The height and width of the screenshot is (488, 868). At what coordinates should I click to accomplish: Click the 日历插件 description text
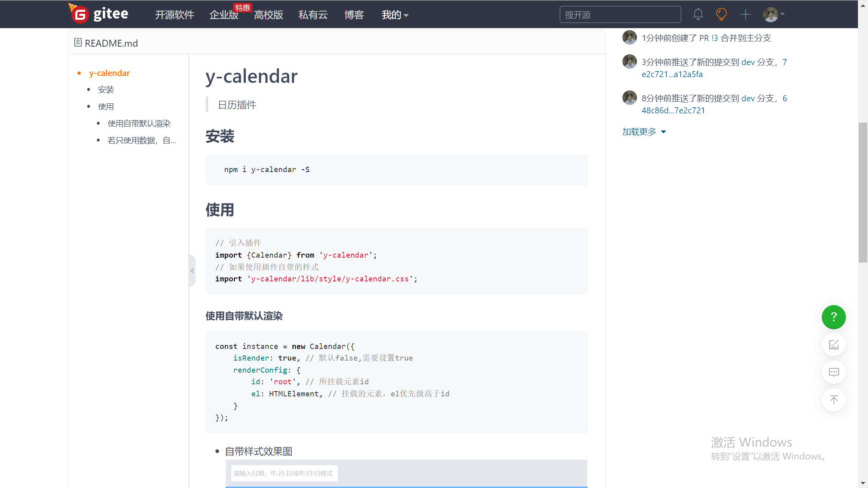coord(237,105)
